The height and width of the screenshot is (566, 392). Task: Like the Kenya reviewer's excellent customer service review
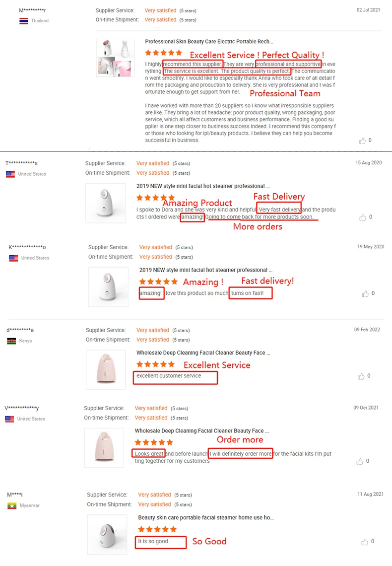click(x=361, y=376)
